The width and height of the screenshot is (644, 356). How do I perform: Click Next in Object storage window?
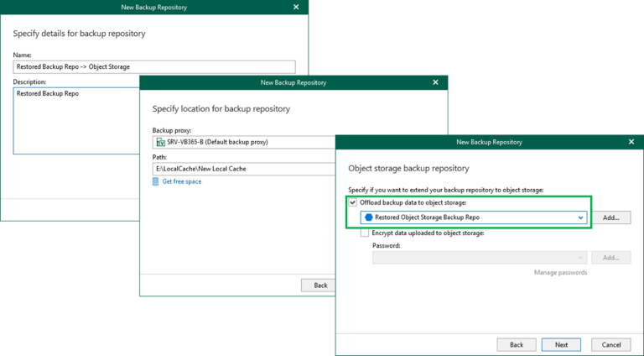(561, 344)
